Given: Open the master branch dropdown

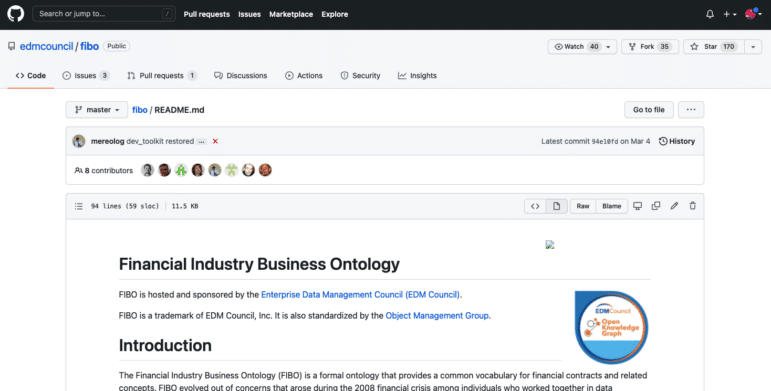Looking at the screenshot, I should point(97,110).
